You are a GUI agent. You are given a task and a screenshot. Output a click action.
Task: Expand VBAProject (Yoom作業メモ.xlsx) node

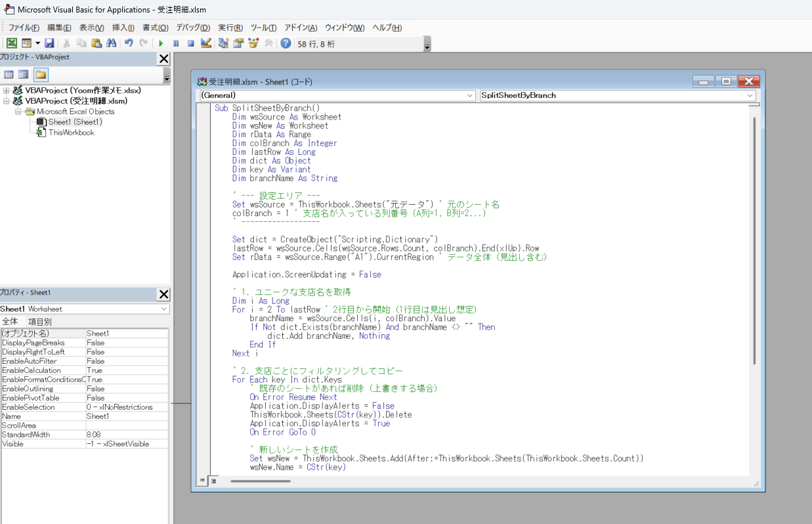tap(7, 91)
